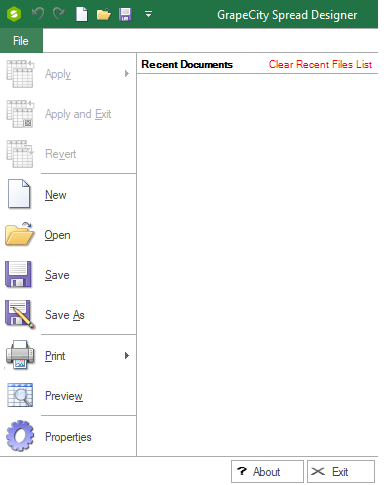This screenshot has width=386, height=485.
Task: Click the Undo arrow in title bar
Action: click(38, 14)
